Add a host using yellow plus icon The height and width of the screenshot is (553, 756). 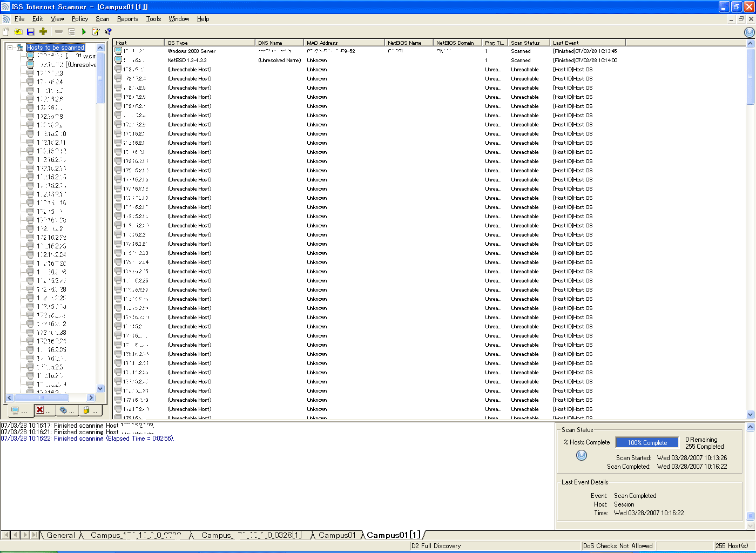tap(43, 32)
